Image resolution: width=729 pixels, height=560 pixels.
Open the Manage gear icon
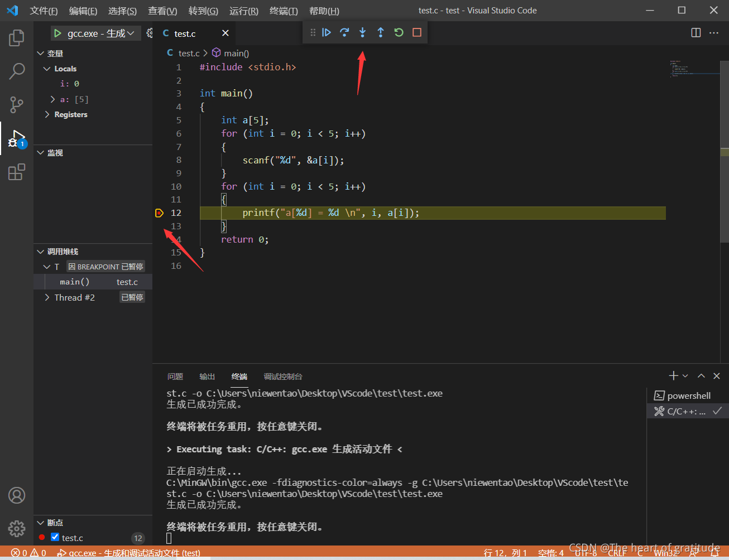click(17, 528)
